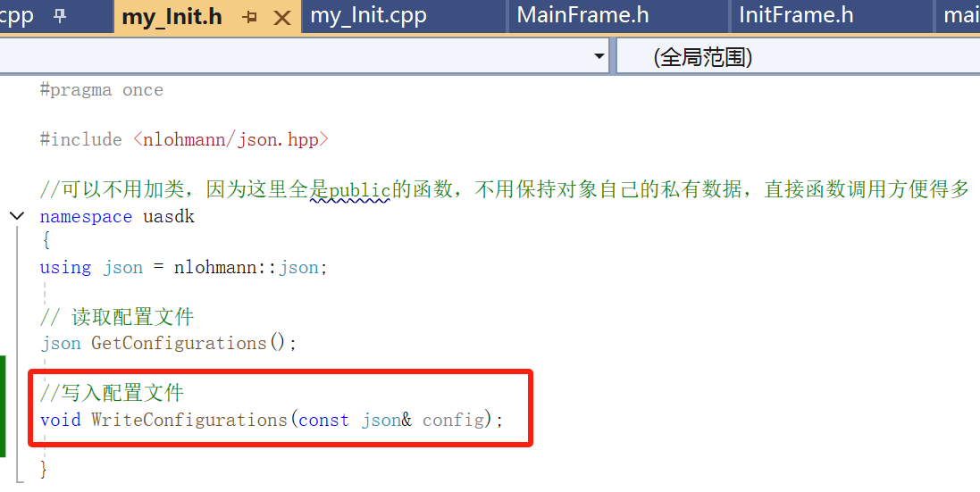Toggle the pin icon on my_Init.h tab

[249, 18]
